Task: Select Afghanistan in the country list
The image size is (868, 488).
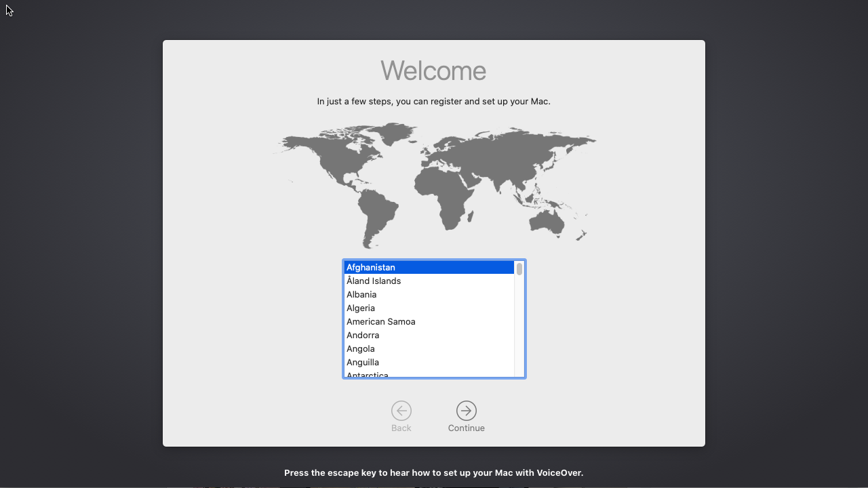Action: click(x=371, y=268)
